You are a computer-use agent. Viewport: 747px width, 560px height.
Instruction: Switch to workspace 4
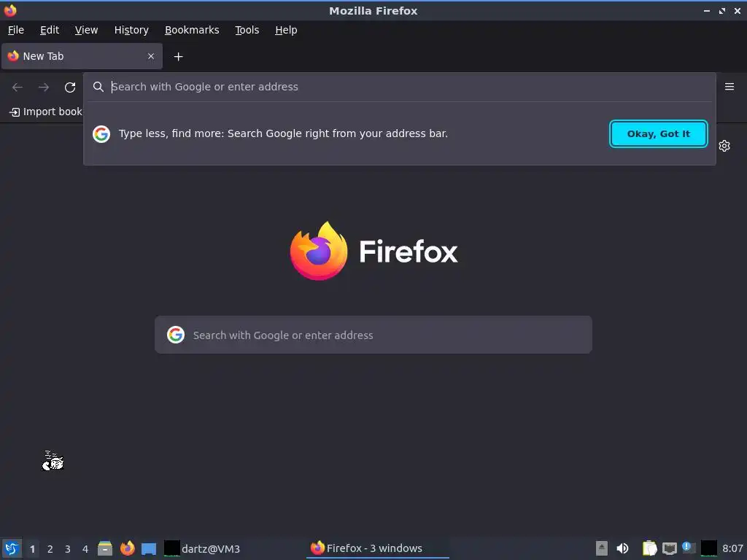point(85,549)
